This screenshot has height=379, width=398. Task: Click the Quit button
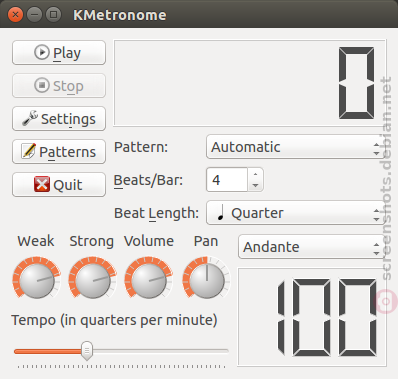59,184
